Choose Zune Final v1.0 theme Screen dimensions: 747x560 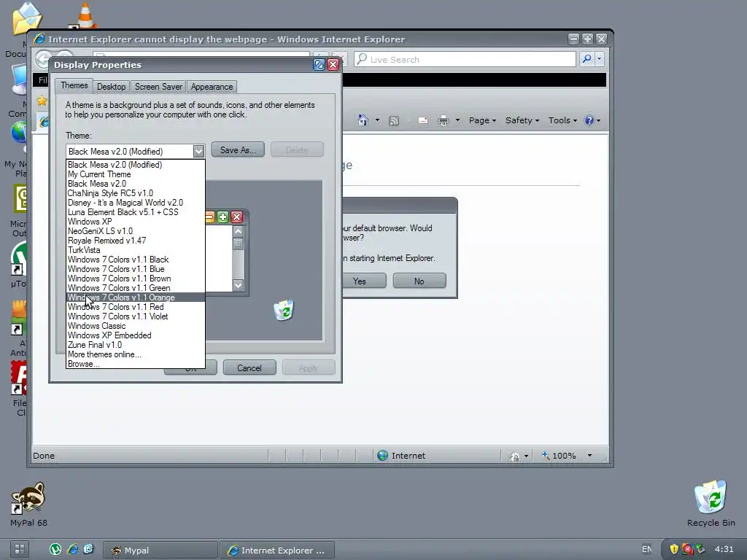[135, 345]
